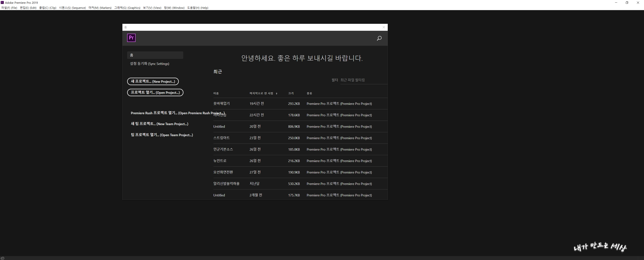The image size is (644, 260).
Task: Sort the list by the 이름 column header
Action: pyautogui.click(x=216, y=93)
